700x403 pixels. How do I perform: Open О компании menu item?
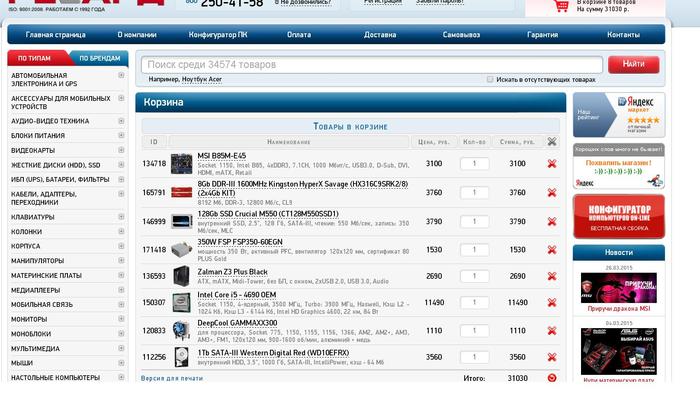tap(137, 35)
